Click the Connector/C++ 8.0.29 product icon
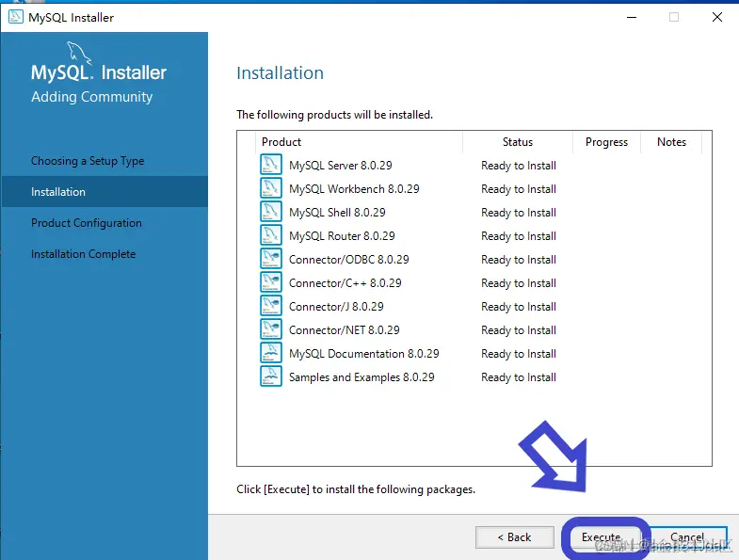Viewport: 739px width, 560px height. pos(271,282)
